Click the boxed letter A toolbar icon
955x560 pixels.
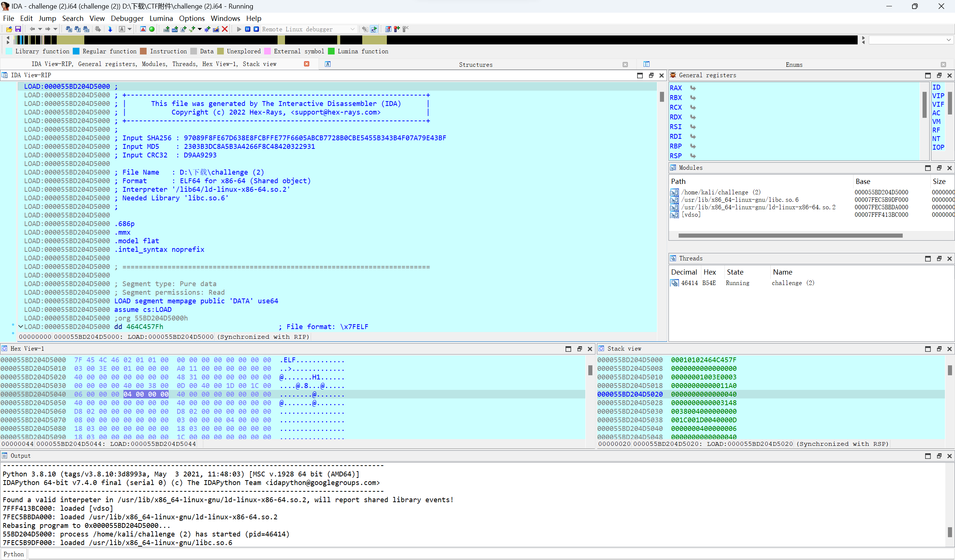point(122,29)
